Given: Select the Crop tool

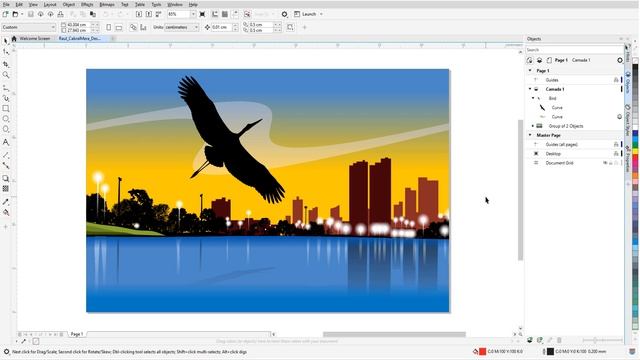Looking at the screenshot, I should (6, 64).
